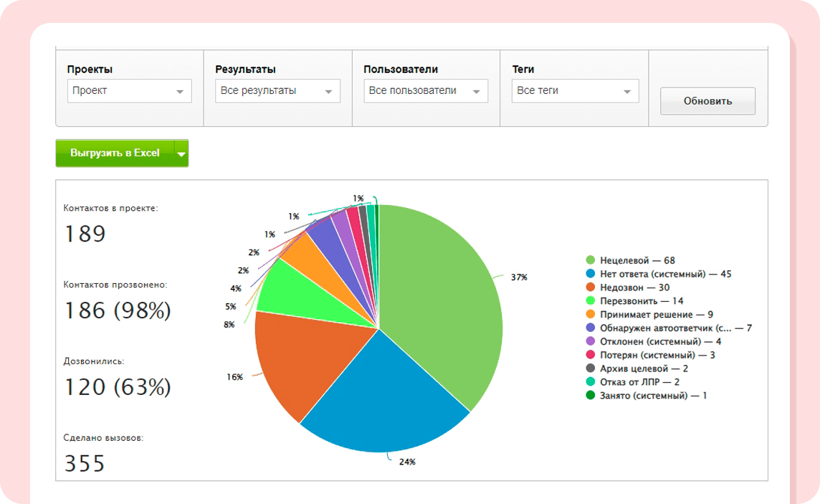Click the Выгрузить в Excel button
Image resolution: width=820 pixels, height=504 pixels.
(x=115, y=153)
